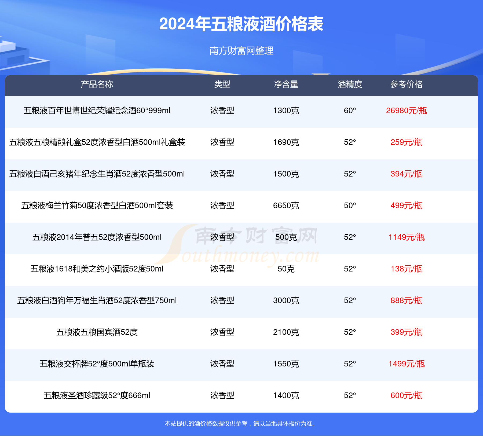
Task: Click price 399元/瓶
Action: tap(407, 332)
